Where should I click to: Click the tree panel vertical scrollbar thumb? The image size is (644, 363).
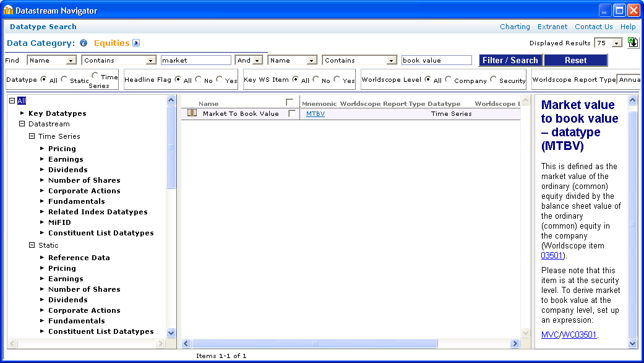tap(171, 147)
